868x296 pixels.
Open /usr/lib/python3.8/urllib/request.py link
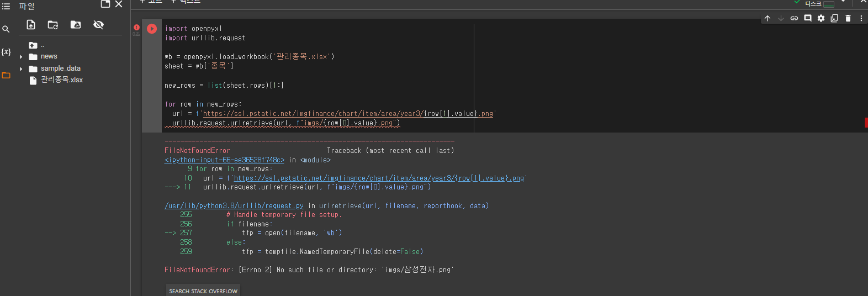click(x=234, y=206)
